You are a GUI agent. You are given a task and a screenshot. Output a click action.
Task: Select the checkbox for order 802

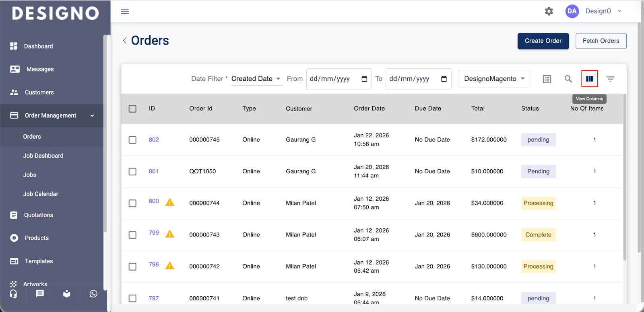click(132, 140)
